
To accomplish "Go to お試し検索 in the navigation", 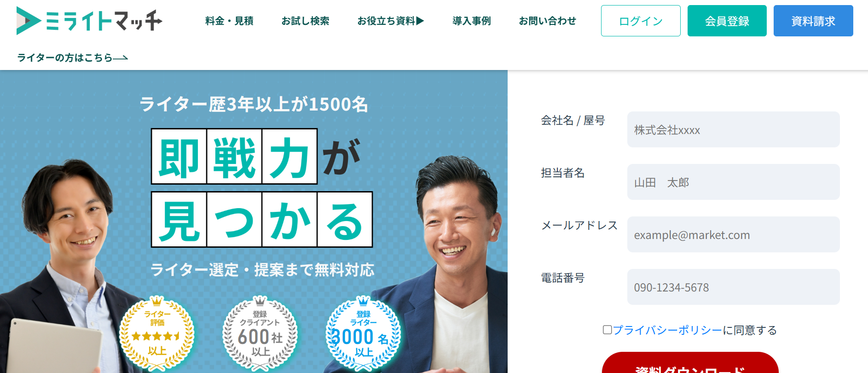I will [305, 21].
